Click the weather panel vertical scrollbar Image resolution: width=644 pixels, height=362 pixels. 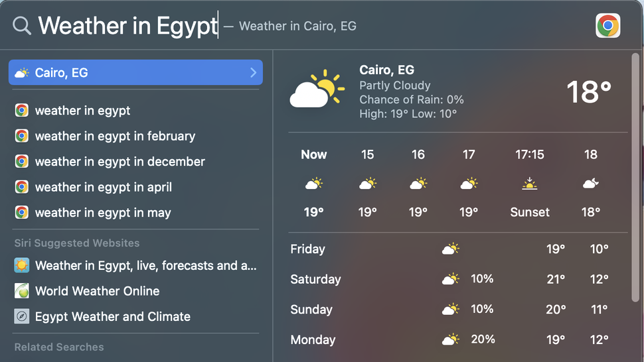tap(635, 179)
